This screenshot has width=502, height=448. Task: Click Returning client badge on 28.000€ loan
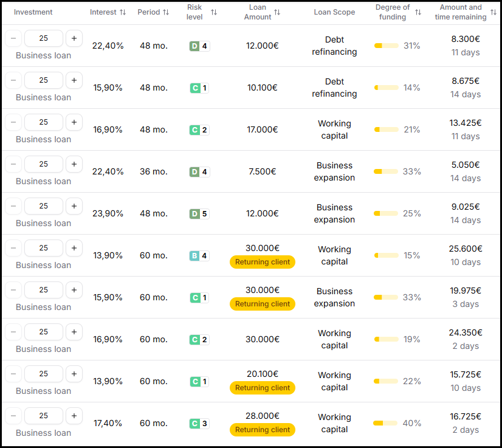coord(263,430)
